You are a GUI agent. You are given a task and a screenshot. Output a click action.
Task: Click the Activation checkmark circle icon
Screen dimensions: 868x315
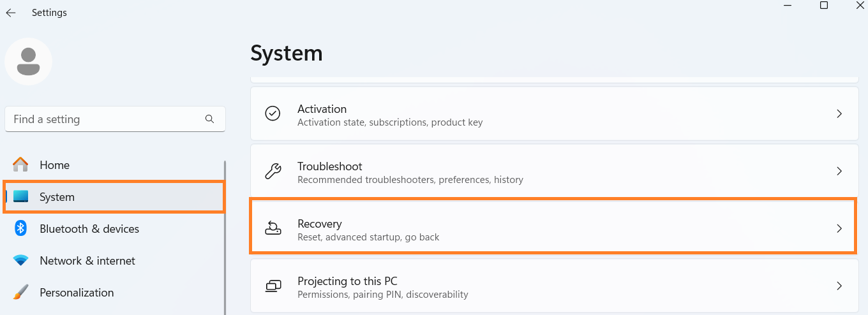tap(273, 114)
